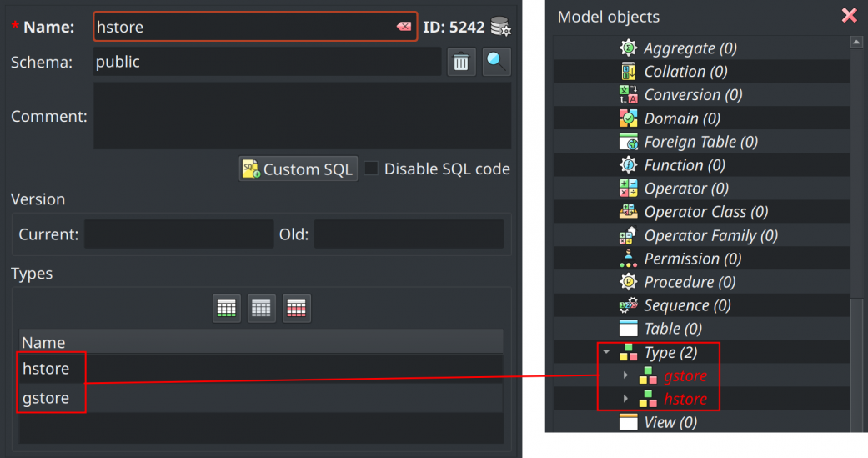The height and width of the screenshot is (458, 868).
Task: Expand the gstore tree node
Action: click(x=625, y=375)
